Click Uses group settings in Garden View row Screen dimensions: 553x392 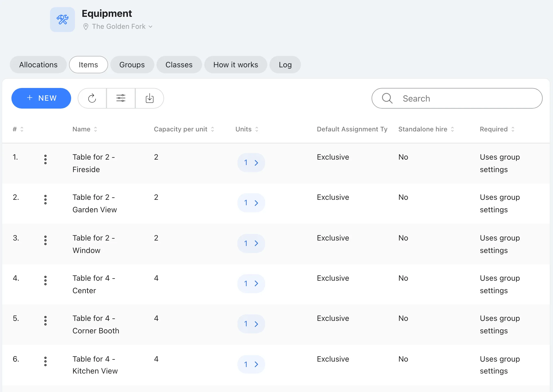tap(500, 203)
